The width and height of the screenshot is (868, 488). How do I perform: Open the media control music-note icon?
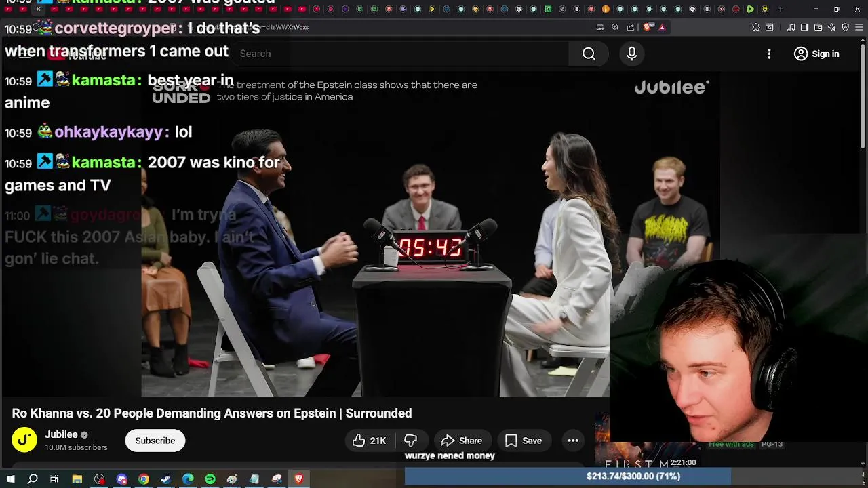791,27
